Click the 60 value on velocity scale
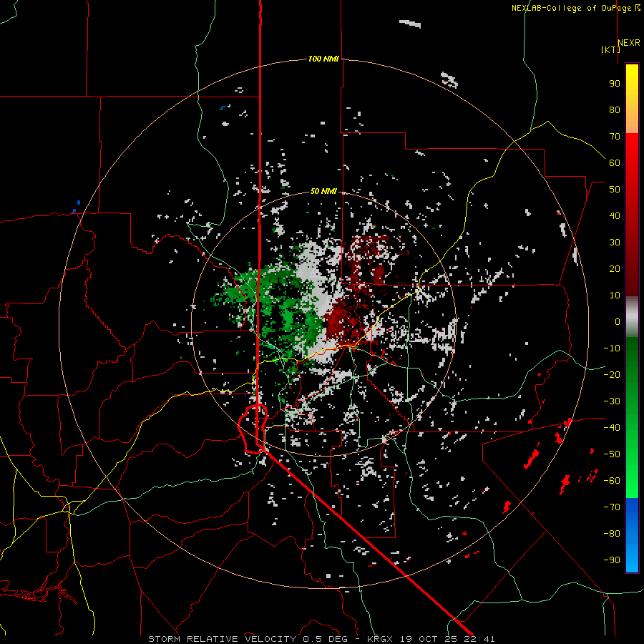 pyautogui.click(x=615, y=162)
